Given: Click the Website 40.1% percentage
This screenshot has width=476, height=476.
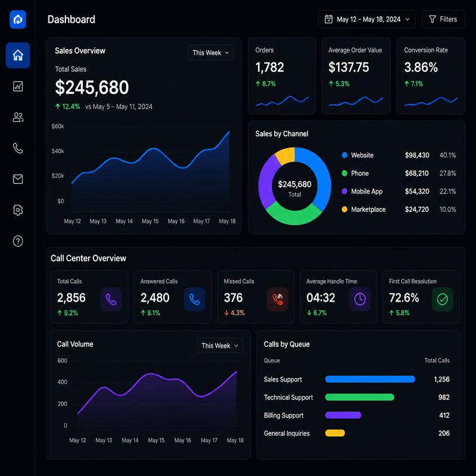Looking at the screenshot, I should (447, 155).
